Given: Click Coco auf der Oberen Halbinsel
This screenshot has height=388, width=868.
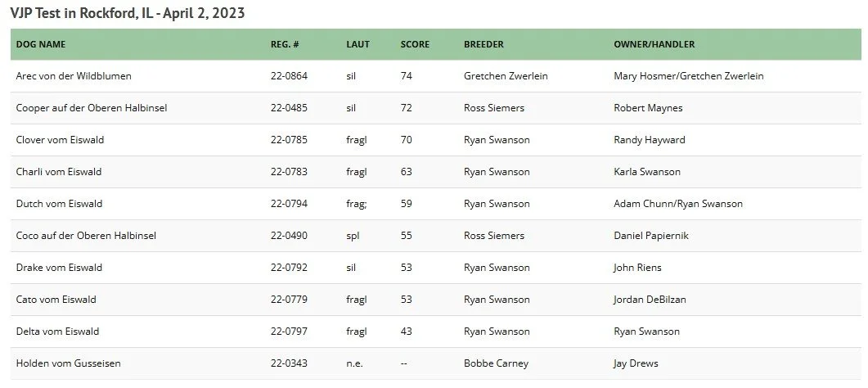Looking at the screenshot, I should [x=86, y=236].
